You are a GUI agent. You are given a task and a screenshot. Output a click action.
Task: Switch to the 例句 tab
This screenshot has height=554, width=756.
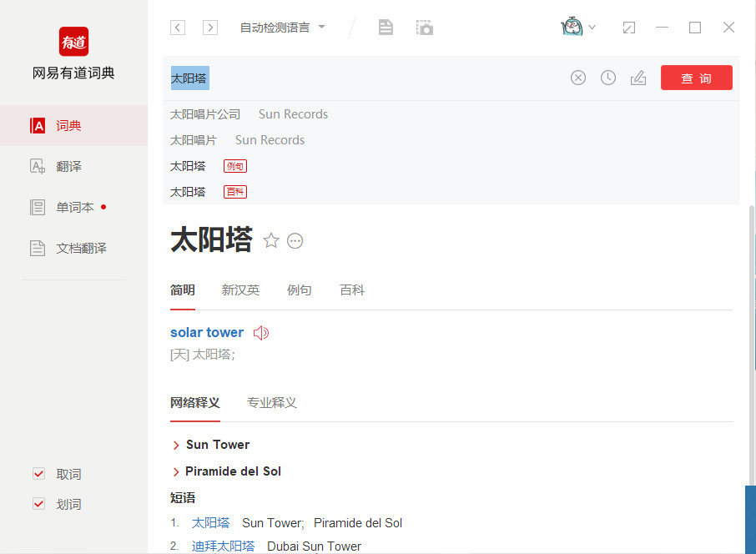click(300, 290)
